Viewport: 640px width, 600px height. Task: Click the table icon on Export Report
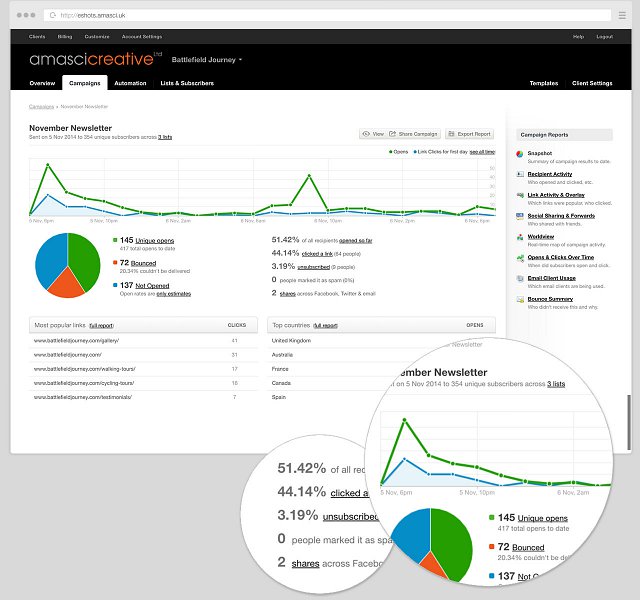(451, 134)
